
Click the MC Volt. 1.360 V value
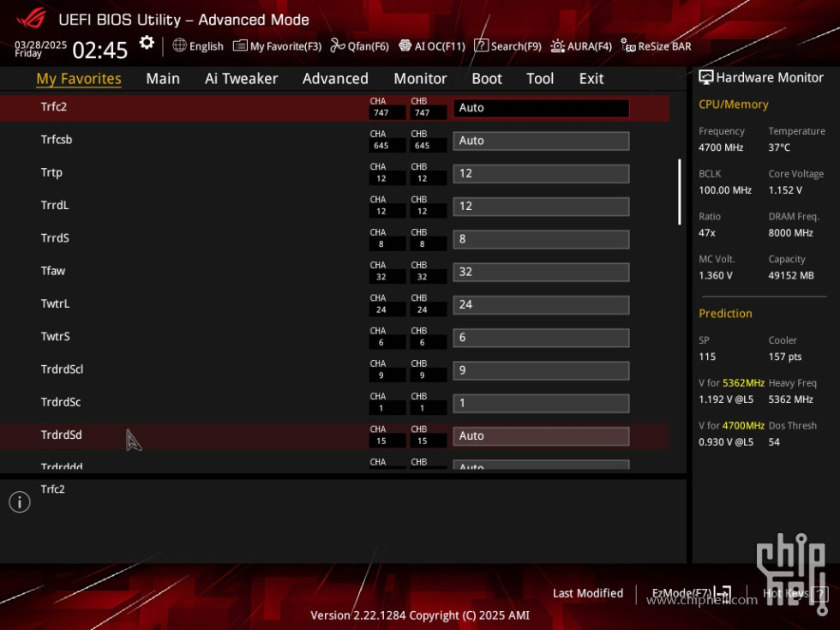716,275
